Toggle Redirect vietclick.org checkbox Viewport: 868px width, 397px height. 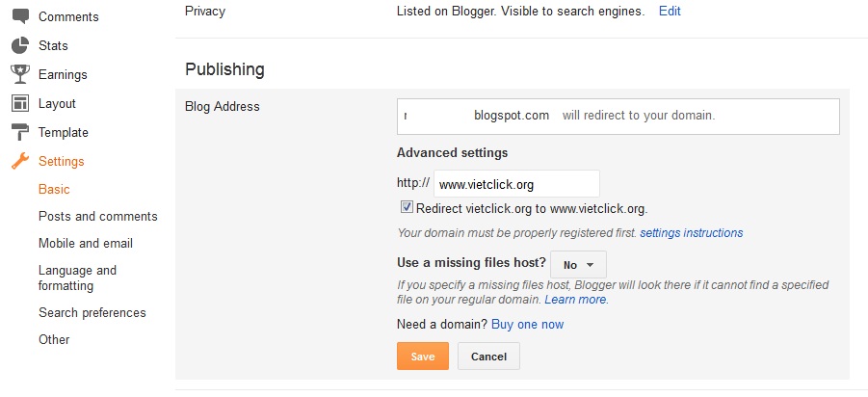click(407, 207)
